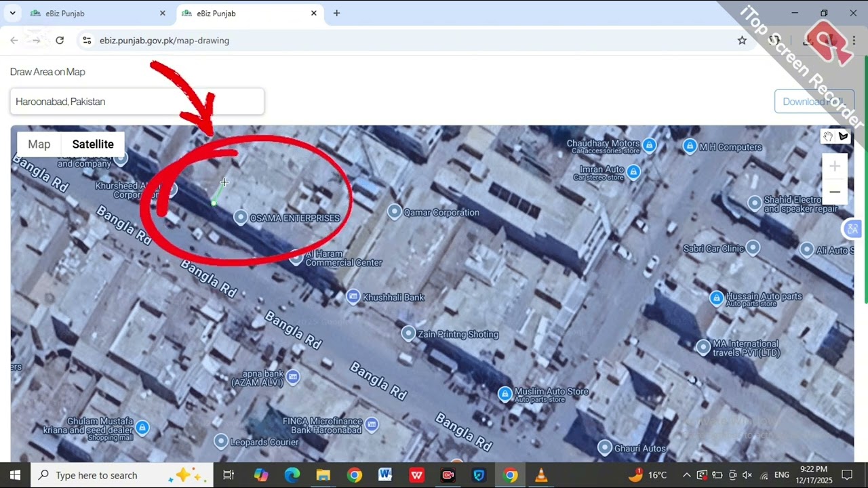Click the Leopards Courier map pin
Screen dimensions: 868x488
(x=220, y=442)
